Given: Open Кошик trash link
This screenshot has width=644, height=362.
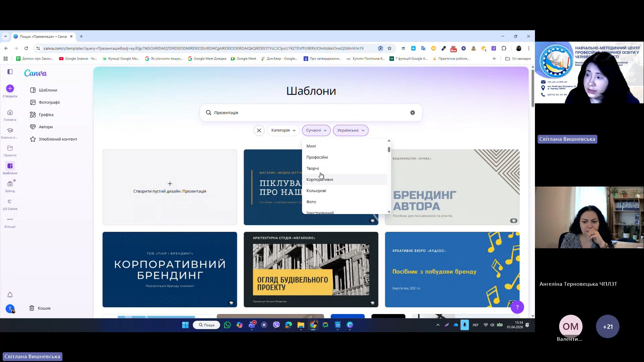Looking at the screenshot, I should click(x=44, y=308).
